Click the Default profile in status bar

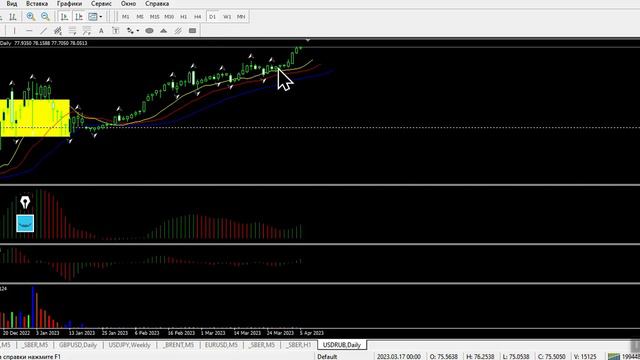click(327, 357)
